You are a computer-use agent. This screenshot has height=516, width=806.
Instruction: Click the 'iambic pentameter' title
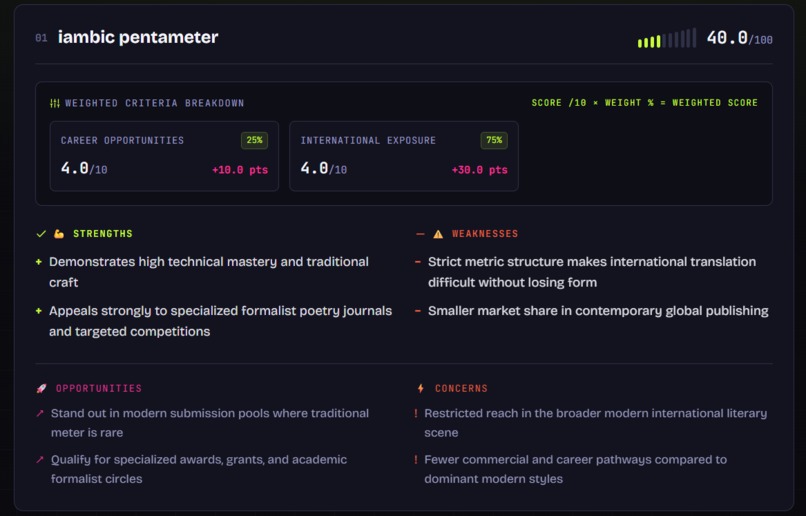pos(138,38)
